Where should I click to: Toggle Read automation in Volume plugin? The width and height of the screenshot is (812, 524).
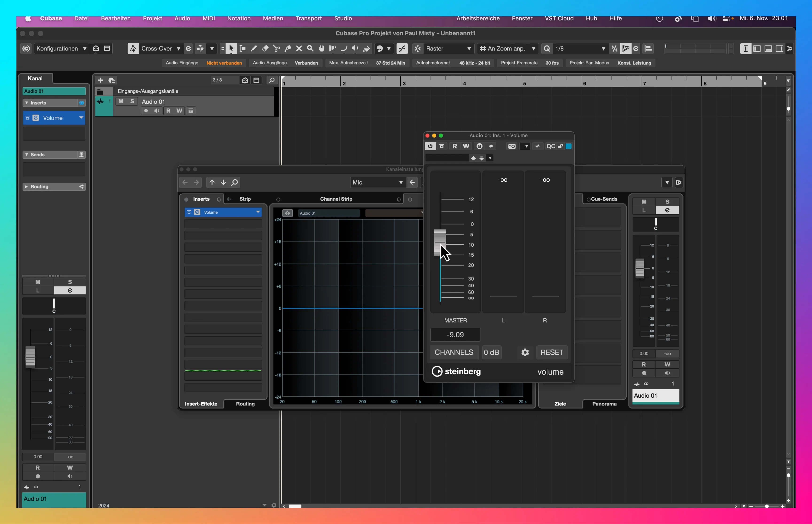tap(455, 146)
